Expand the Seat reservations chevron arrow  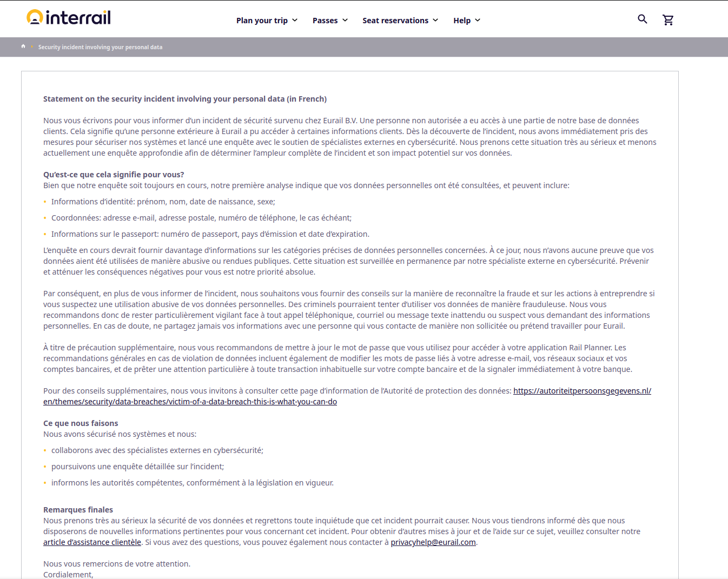[x=435, y=20]
